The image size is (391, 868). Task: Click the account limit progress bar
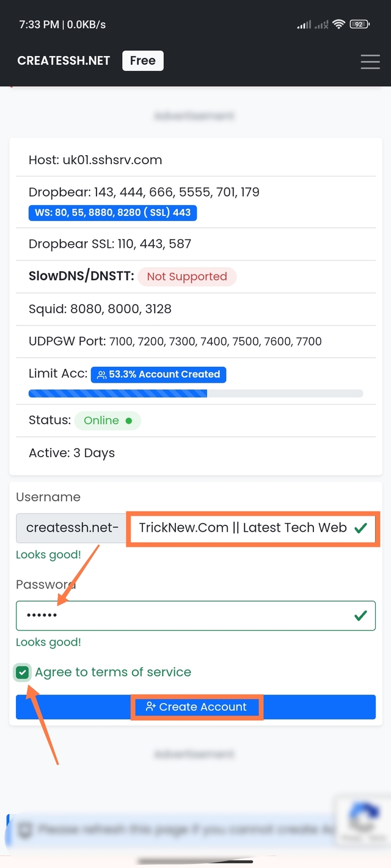(195, 394)
